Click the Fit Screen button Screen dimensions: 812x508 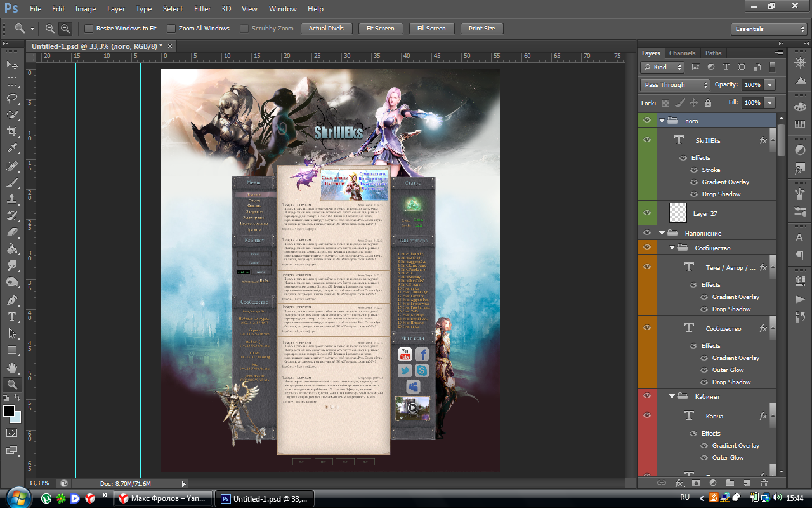pos(381,29)
